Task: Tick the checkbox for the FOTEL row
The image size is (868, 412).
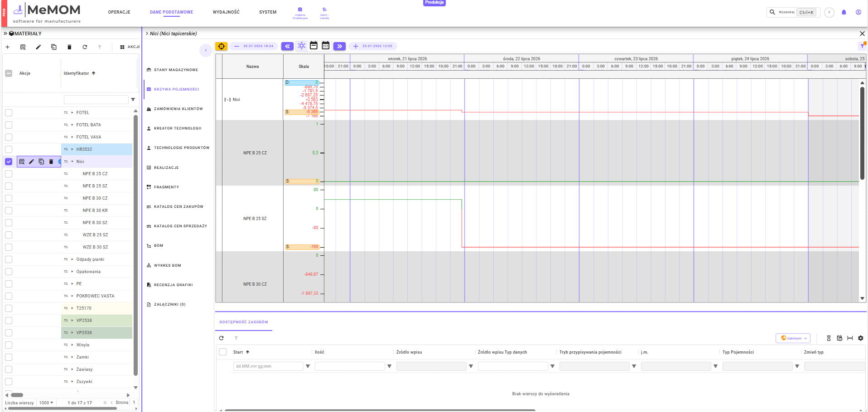Action: coord(9,113)
